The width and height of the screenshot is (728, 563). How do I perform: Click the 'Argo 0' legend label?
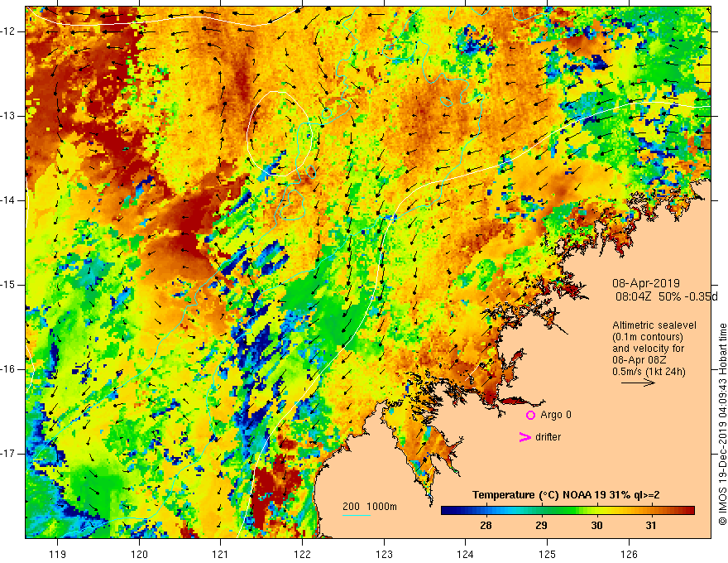556,415
